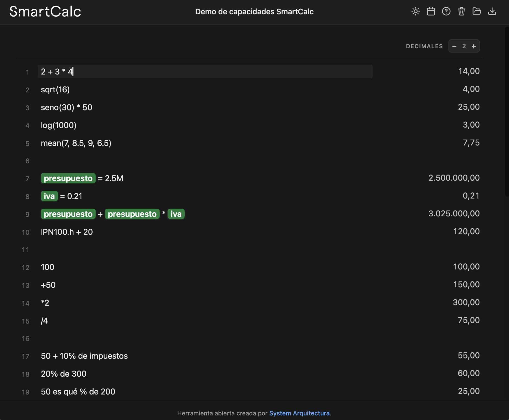Select line 'mean(7, 8.5, 9, 6.5)'
Image resolution: width=509 pixels, height=420 pixels.
point(205,143)
